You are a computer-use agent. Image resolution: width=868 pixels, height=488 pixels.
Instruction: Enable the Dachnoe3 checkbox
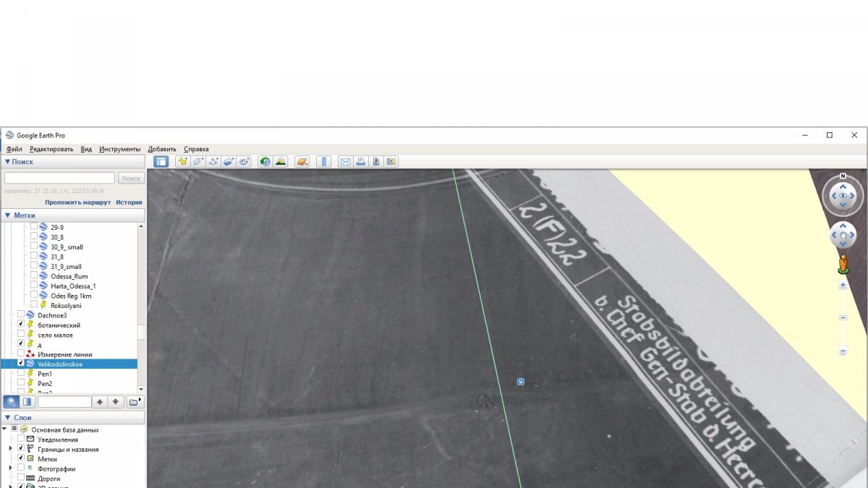coord(20,314)
